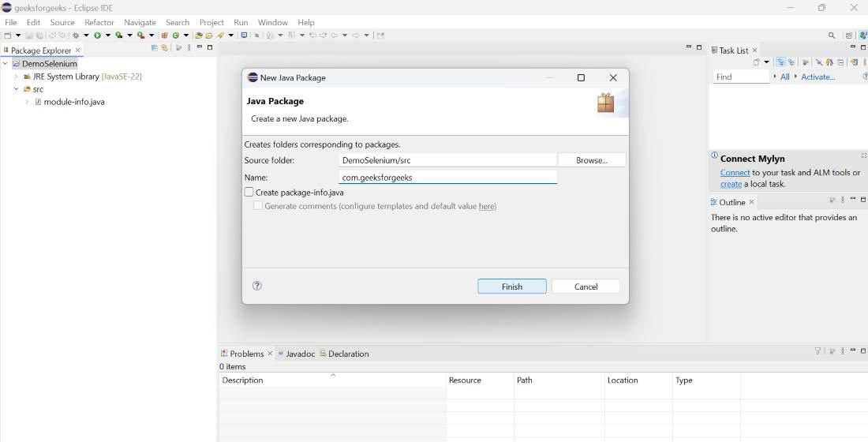This screenshot has height=442, width=868.
Task: Click the help question mark in dialog
Action: tap(257, 286)
